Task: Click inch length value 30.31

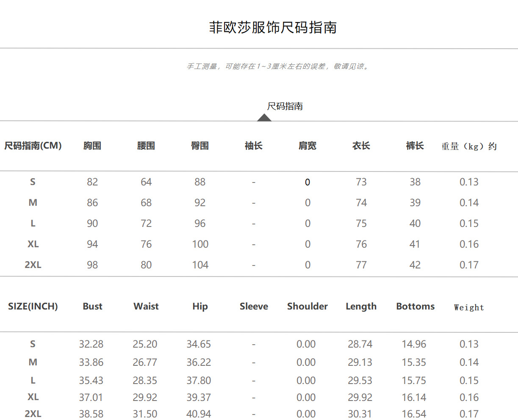Action: click(360, 414)
